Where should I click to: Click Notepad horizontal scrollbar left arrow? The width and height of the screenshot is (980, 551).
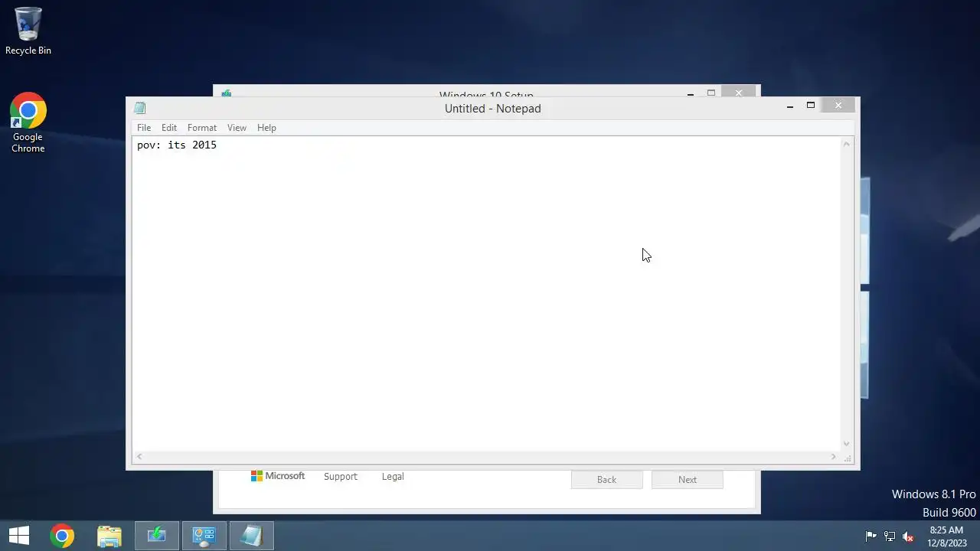point(139,457)
